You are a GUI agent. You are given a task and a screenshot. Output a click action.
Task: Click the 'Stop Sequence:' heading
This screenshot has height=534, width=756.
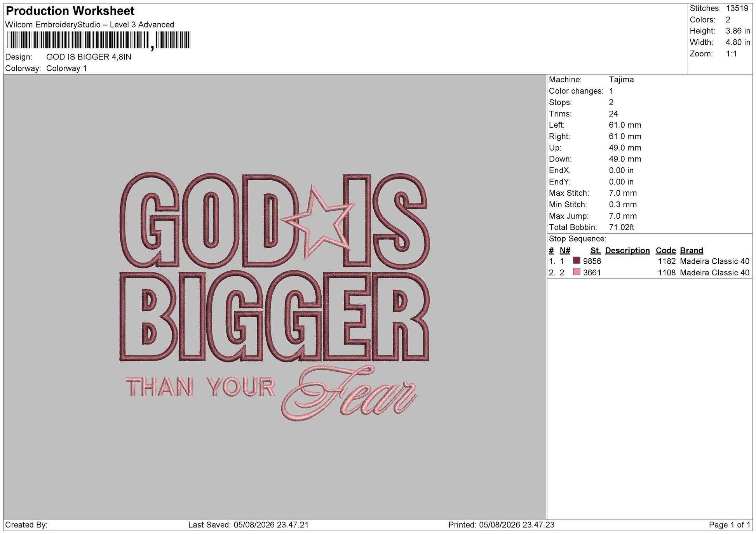click(577, 239)
